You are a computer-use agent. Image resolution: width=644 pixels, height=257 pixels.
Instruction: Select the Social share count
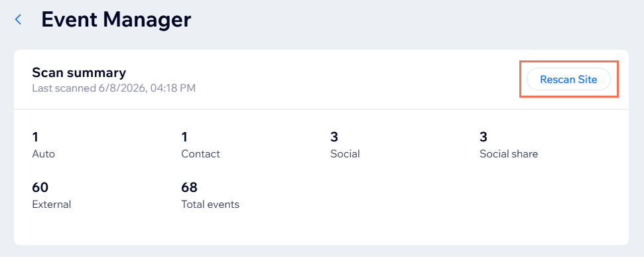[483, 137]
